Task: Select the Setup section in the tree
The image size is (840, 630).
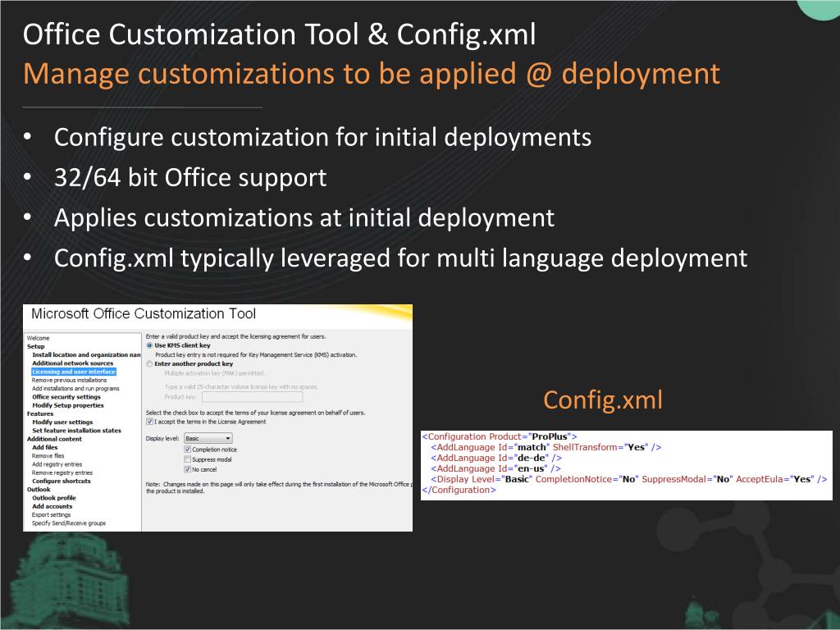Action: 36,347
